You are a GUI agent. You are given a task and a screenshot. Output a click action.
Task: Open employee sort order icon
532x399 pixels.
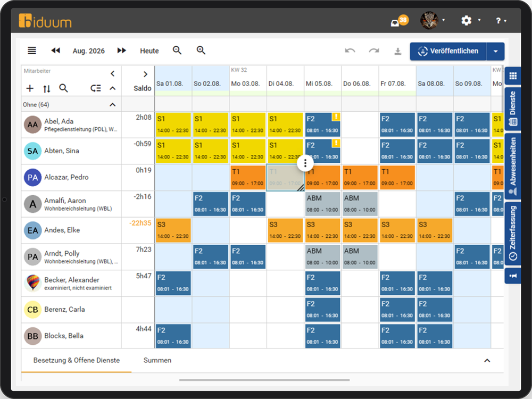pos(47,89)
